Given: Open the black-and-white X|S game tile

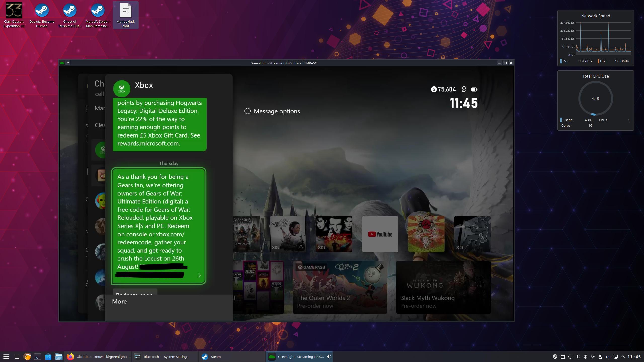Looking at the screenshot, I should (x=472, y=234).
